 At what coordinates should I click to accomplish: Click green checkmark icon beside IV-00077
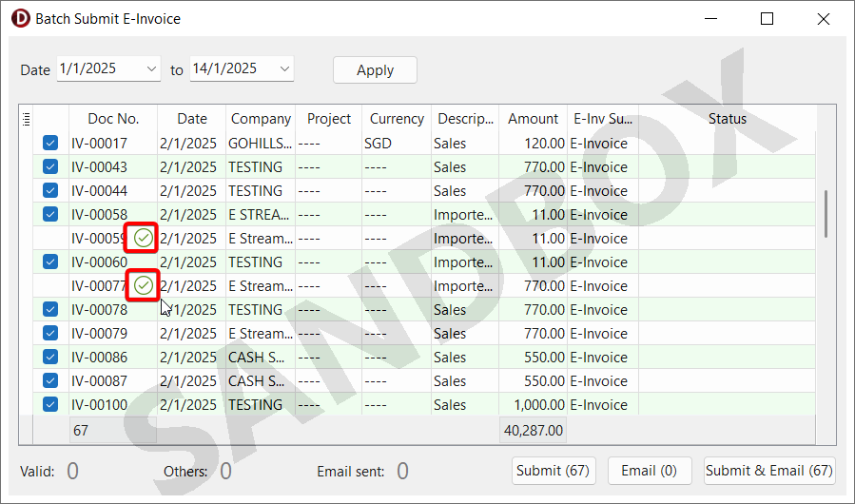(143, 285)
